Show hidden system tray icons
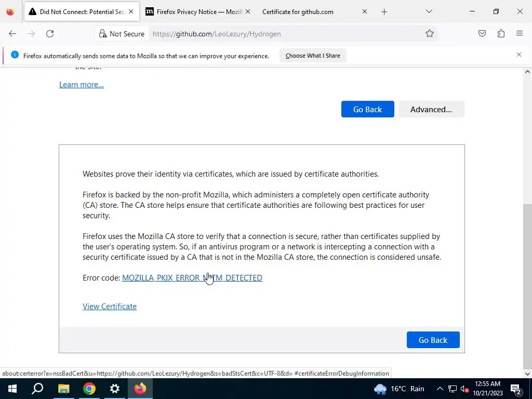The height and width of the screenshot is (399, 532). [x=440, y=389]
